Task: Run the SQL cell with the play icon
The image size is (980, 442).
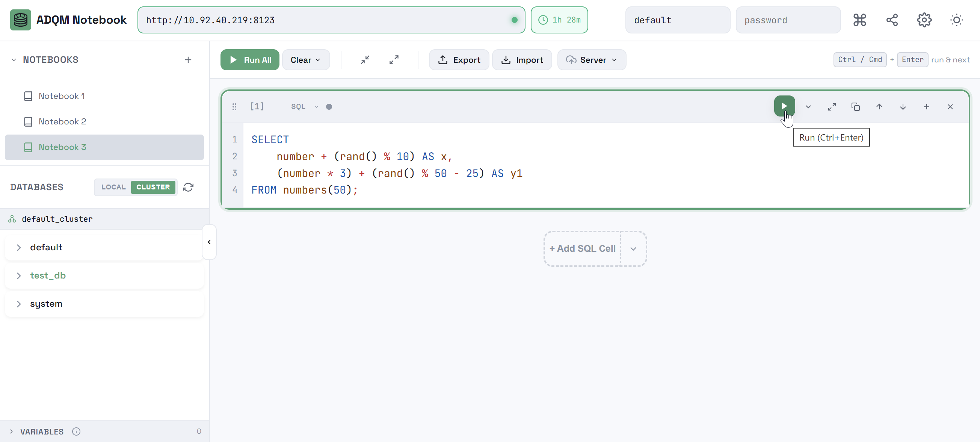Action: pyautogui.click(x=784, y=107)
